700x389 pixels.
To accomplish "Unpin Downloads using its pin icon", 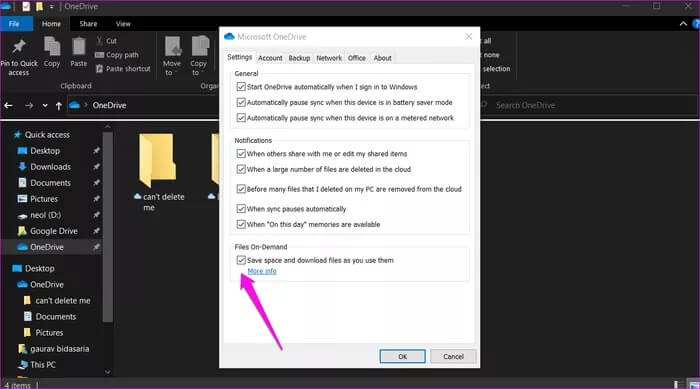I will [96, 167].
